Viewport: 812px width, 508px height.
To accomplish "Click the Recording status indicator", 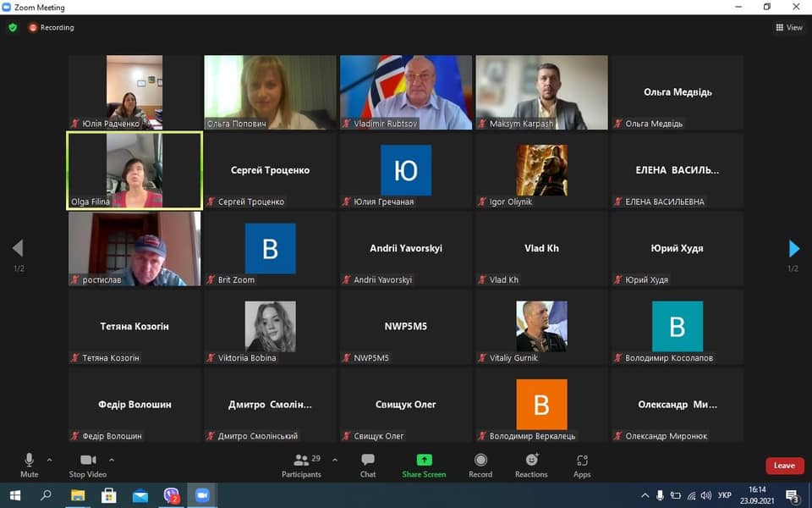I will point(52,27).
